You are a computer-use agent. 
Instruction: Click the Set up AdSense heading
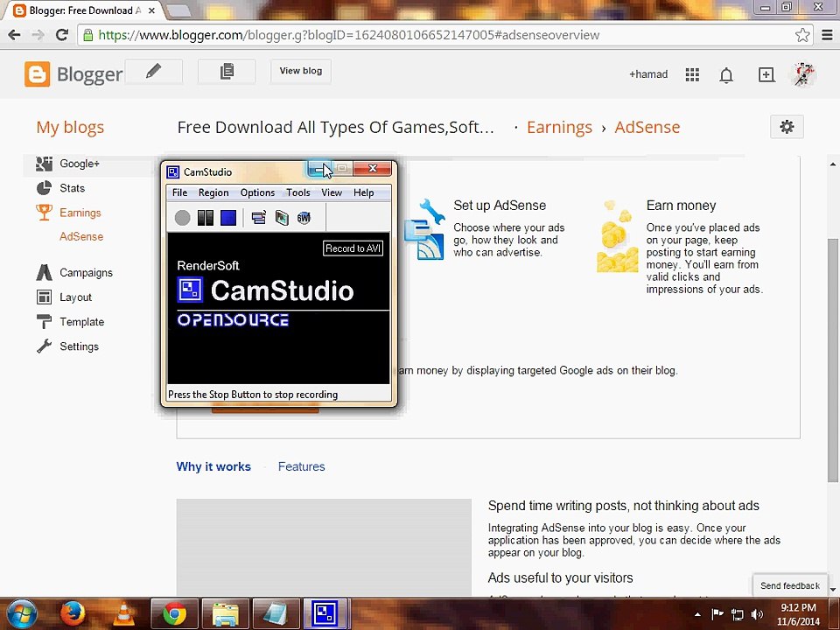point(500,206)
